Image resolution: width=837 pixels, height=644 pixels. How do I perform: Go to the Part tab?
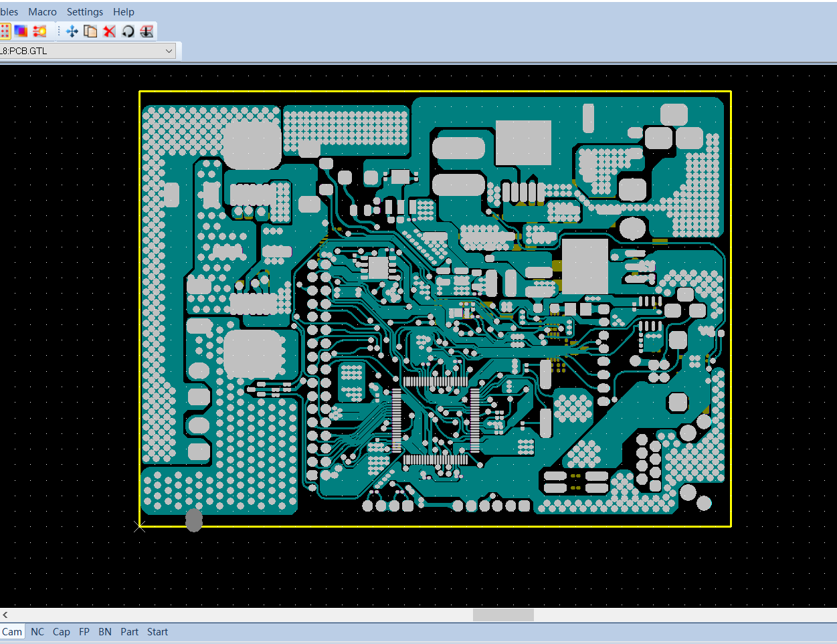point(130,632)
